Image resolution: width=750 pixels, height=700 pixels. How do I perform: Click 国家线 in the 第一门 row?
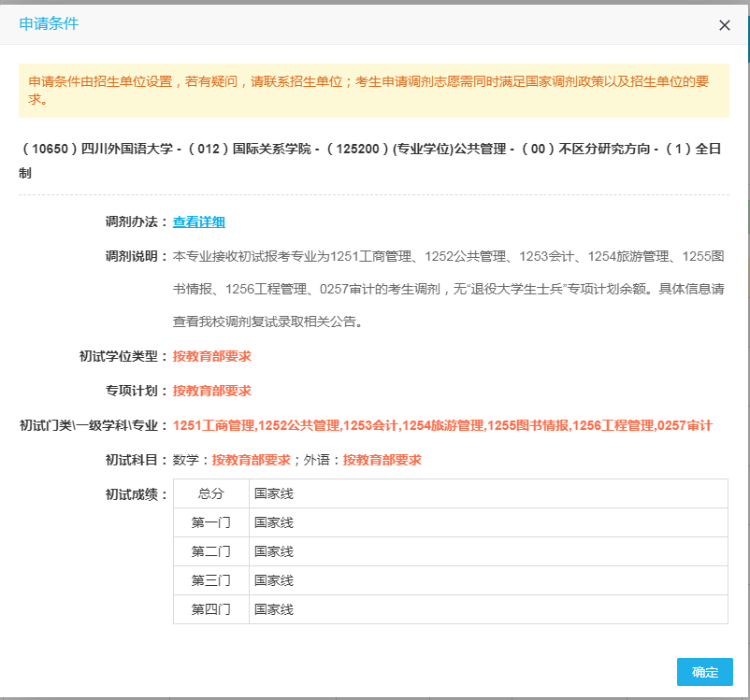point(274,522)
